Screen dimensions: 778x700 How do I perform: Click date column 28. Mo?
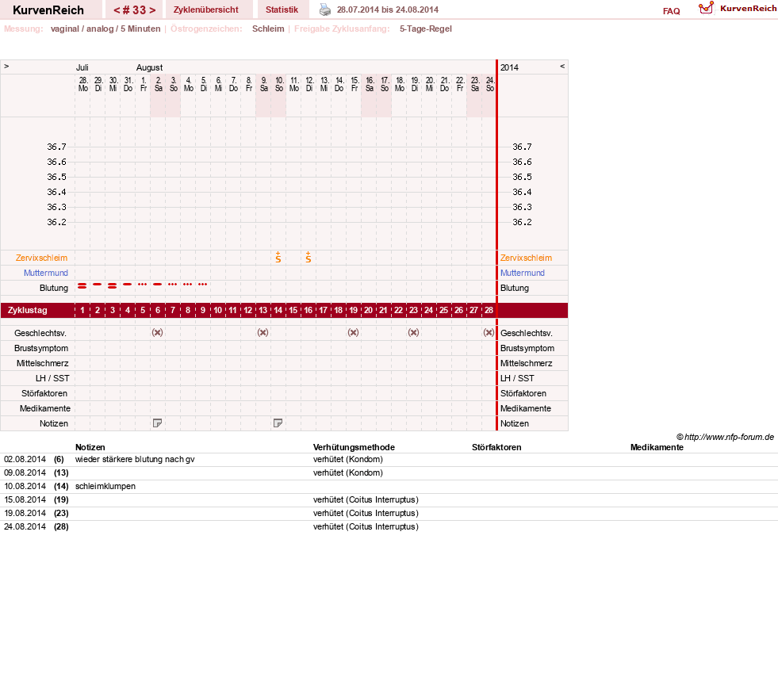pyautogui.click(x=82, y=84)
